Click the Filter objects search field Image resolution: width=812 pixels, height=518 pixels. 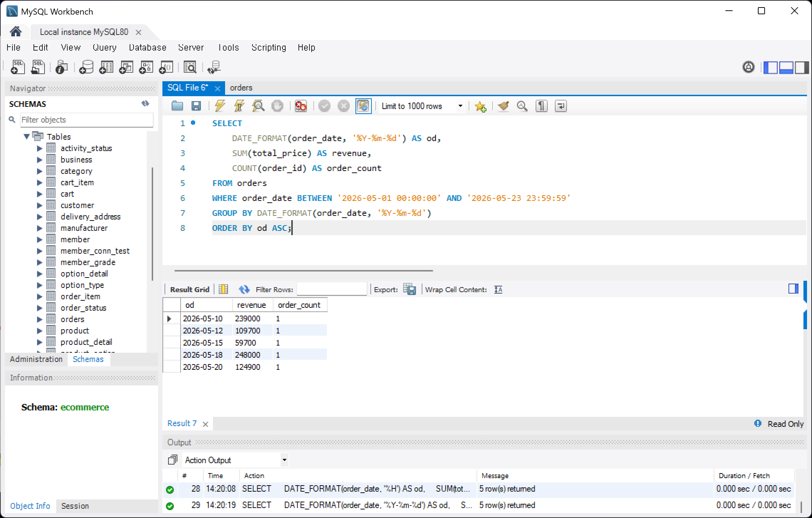point(87,120)
